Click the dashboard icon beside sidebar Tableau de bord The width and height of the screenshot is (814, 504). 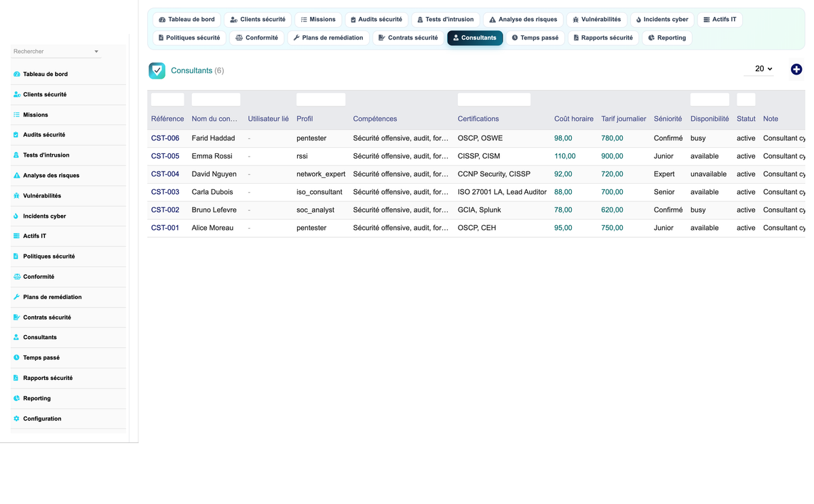tap(16, 74)
